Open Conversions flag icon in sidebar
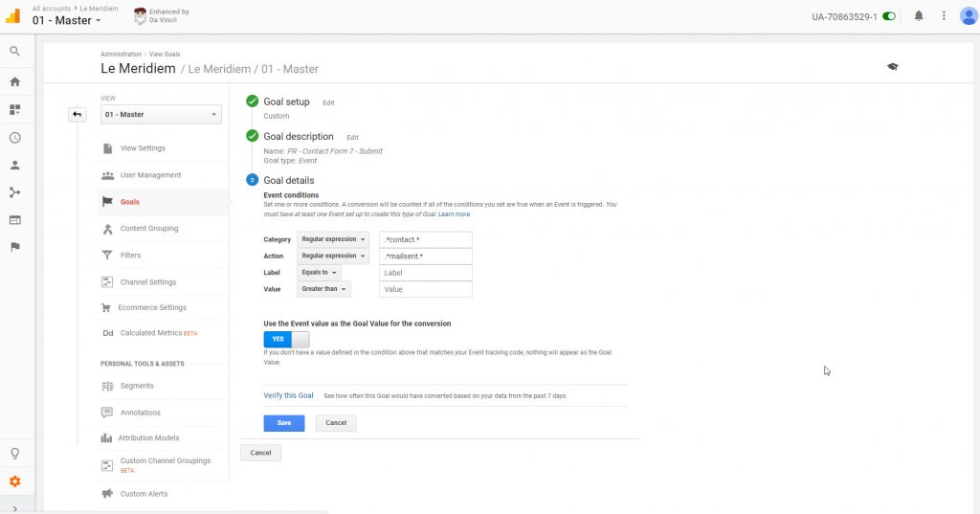The height and width of the screenshot is (514, 980). (x=15, y=247)
